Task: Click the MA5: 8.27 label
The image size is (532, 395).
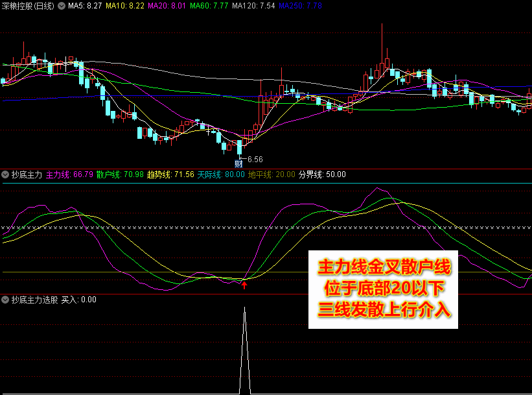Action: pyautogui.click(x=85, y=6)
